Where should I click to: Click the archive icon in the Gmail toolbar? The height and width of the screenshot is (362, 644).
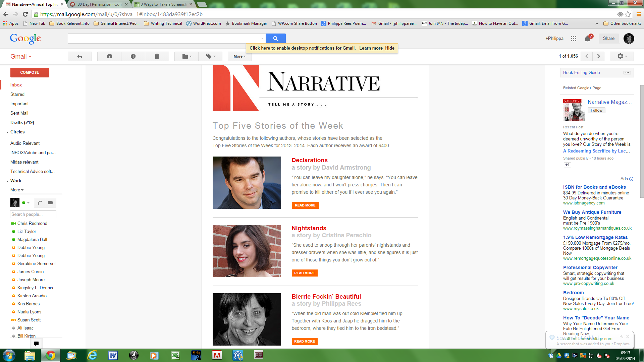109,56
